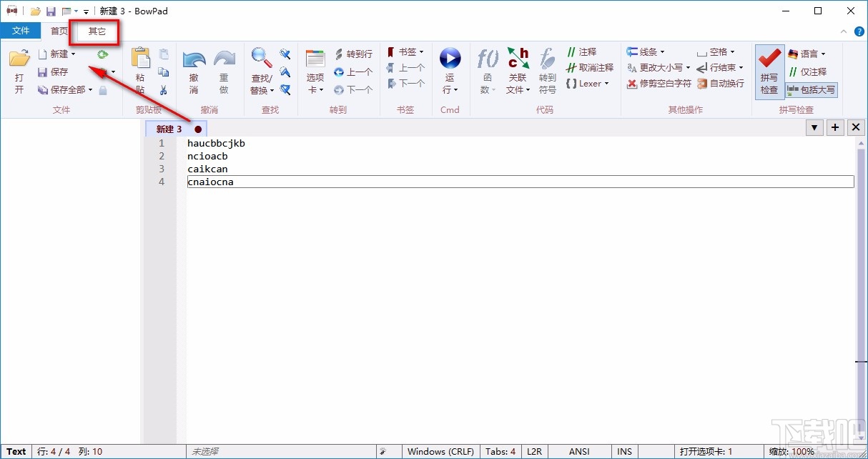Screen dimensions: 868x459
Task: Click the Save (保存) button
Action: (x=54, y=72)
